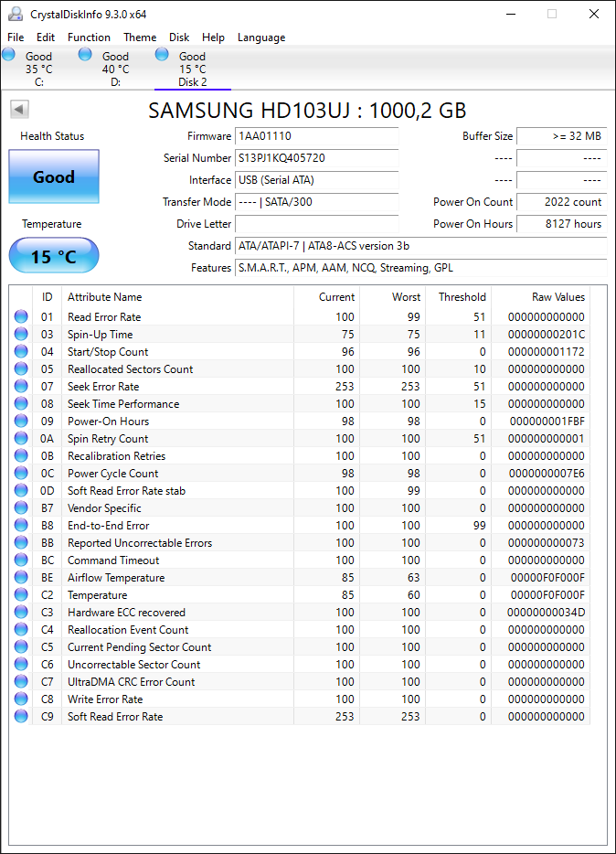This screenshot has width=616, height=854.
Task: Click the Buffer Size value field
Action: 561,136
